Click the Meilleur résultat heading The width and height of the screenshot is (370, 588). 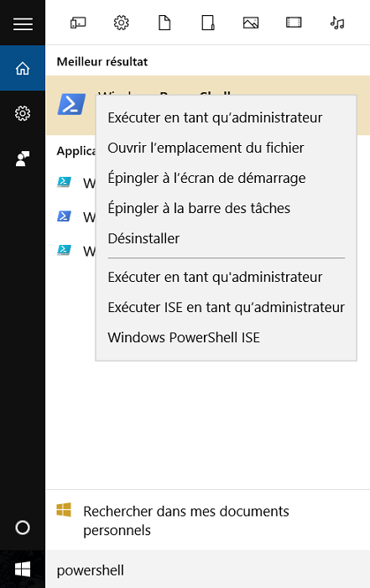pos(102,61)
